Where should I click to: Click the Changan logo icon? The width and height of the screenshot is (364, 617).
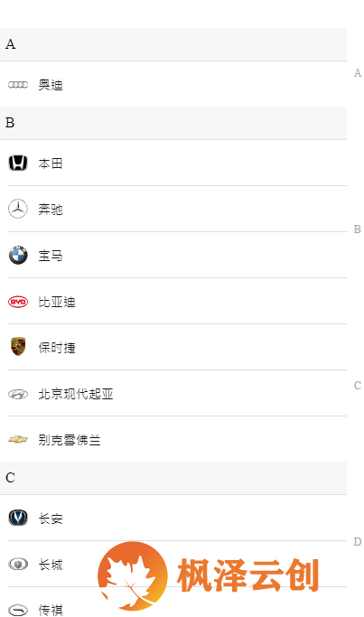(18, 518)
